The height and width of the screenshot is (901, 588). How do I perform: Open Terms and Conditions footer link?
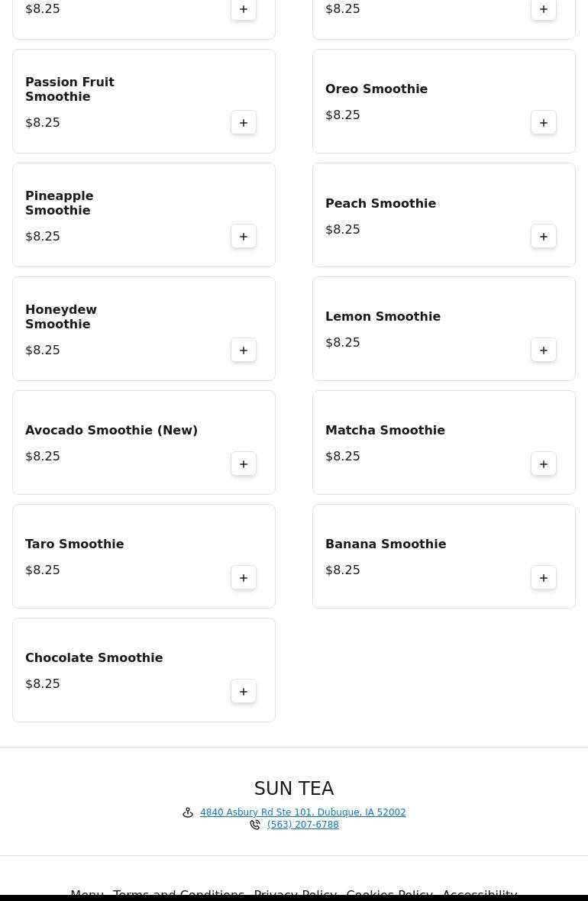pos(179,894)
